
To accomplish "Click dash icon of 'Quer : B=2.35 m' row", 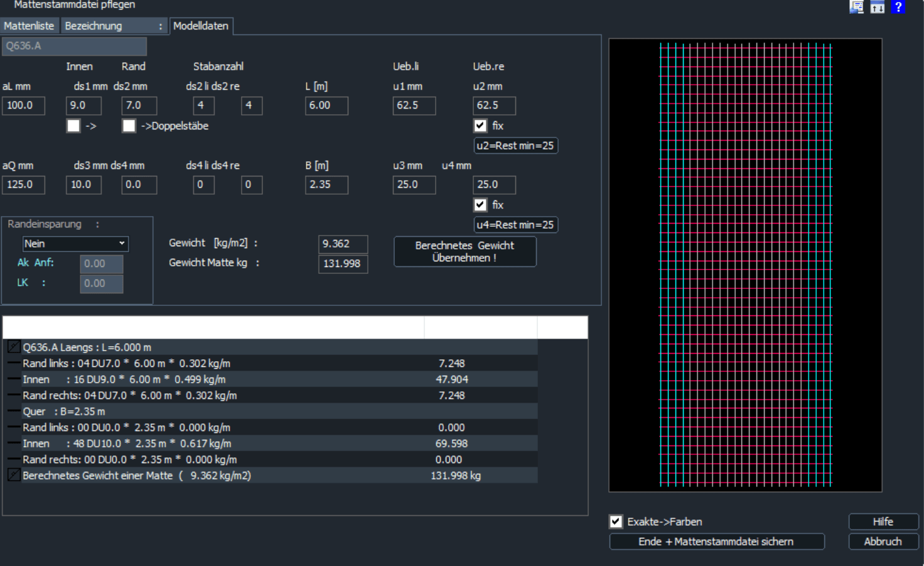I will pos(14,411).
